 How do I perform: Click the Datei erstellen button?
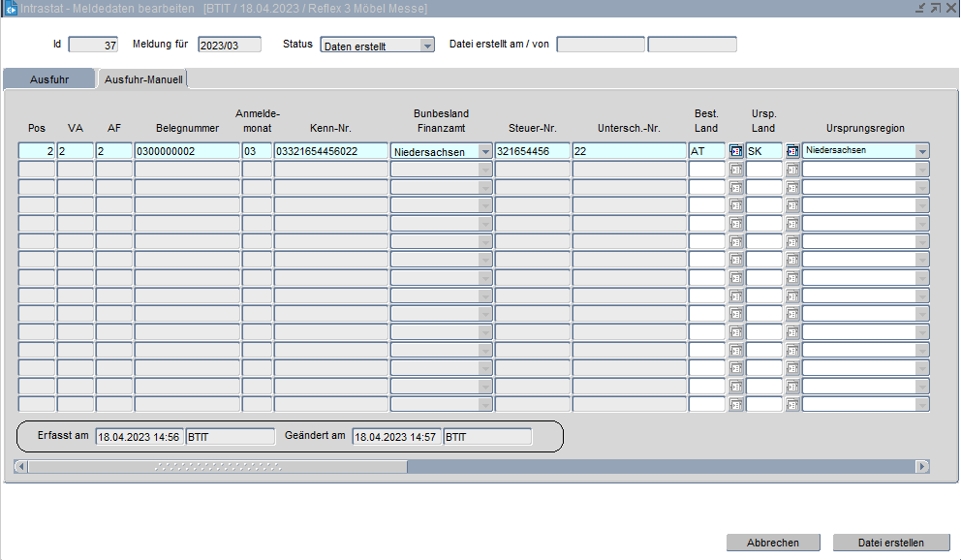tap(890, 543)
